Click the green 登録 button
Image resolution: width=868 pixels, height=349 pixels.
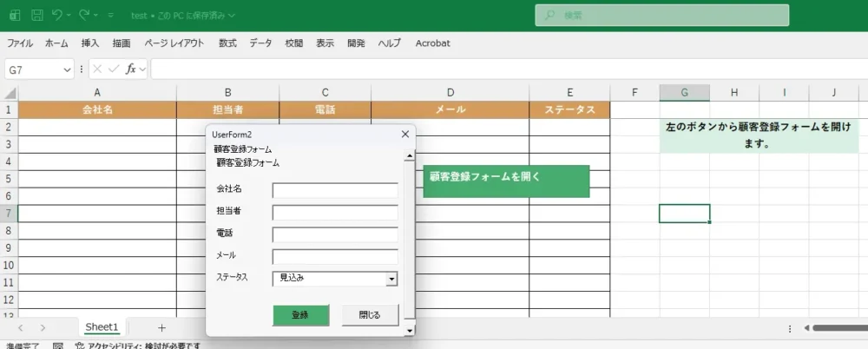coord(300,314)
